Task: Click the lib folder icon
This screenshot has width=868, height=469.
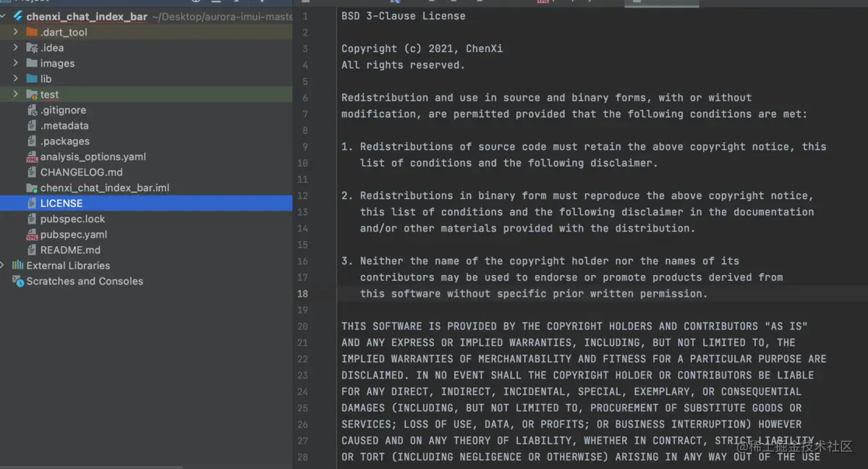Action: (32, 79)
